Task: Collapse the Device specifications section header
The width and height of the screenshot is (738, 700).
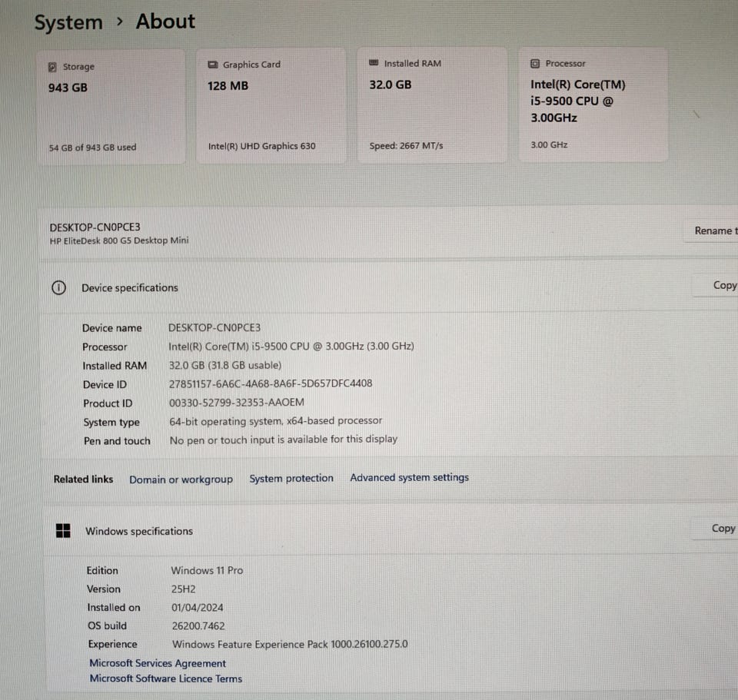Action: click(390, 287)
